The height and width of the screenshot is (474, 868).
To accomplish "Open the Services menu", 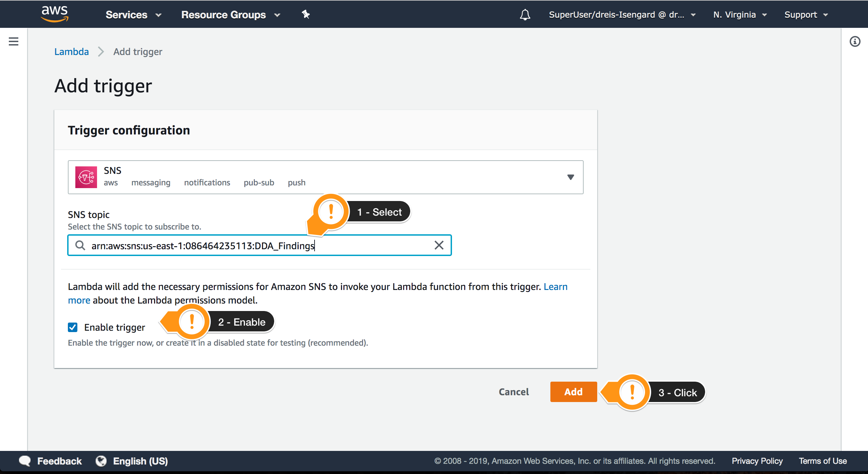I will (133, 15).
